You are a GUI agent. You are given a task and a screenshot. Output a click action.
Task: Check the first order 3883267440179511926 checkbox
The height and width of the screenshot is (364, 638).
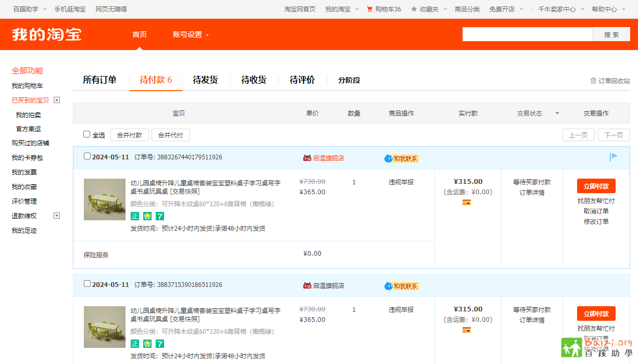87,156
